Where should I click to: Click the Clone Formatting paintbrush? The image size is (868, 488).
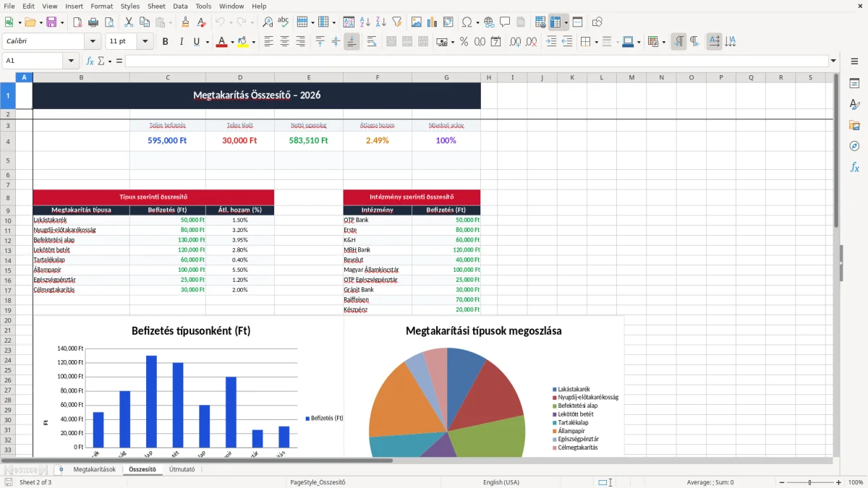[185, 22]
